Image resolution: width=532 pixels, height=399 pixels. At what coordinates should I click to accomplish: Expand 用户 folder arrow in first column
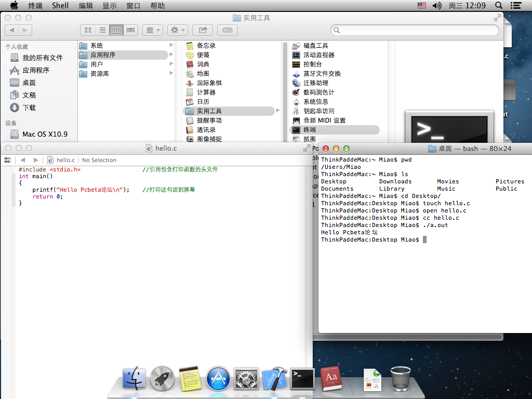171,64
